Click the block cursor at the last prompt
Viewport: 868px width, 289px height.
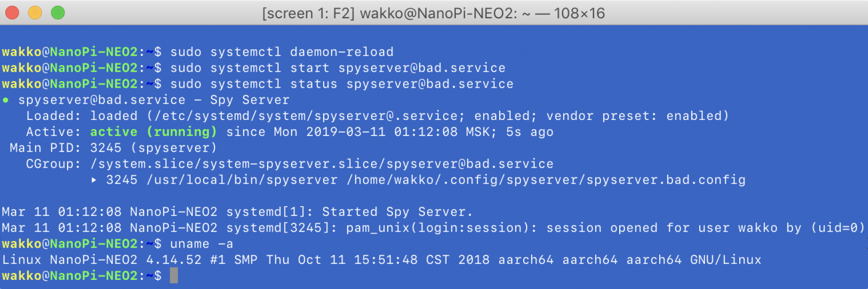[x=174, y=276]
